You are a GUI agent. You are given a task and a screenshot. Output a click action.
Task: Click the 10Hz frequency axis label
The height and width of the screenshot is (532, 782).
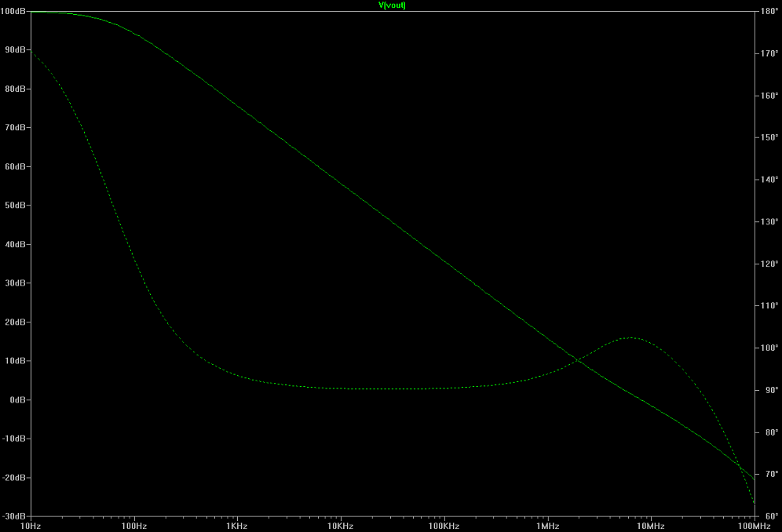point(31,526)
